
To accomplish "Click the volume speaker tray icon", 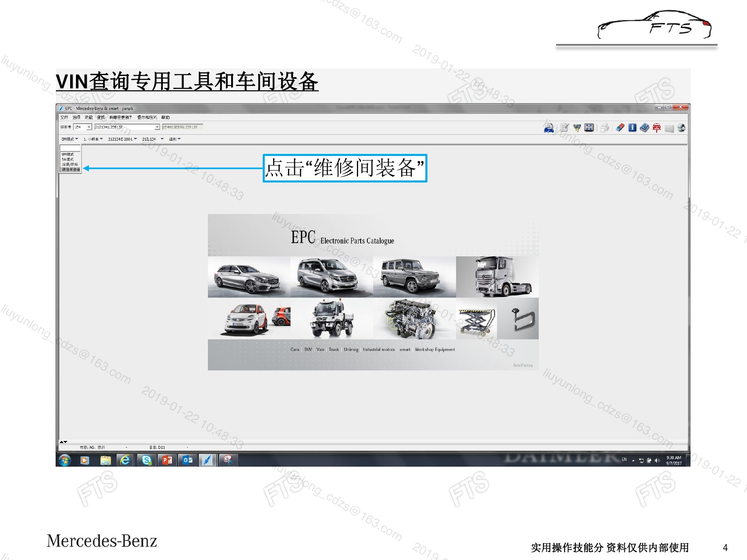I will 657,460.
